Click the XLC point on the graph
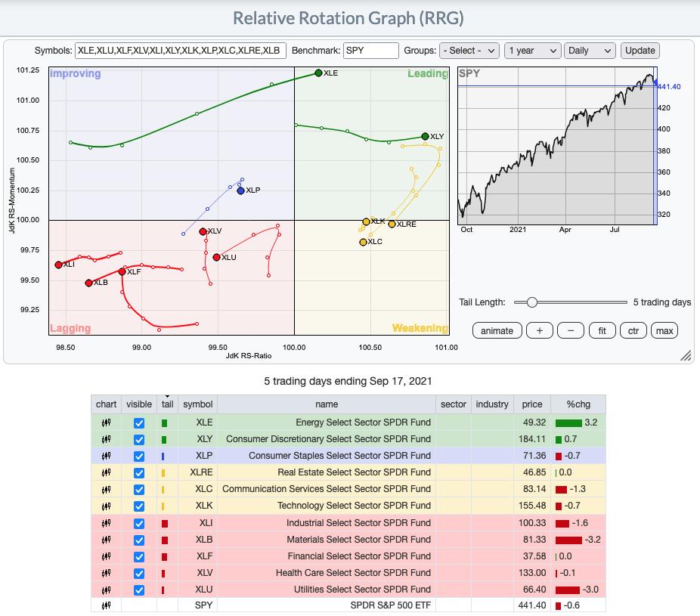Image resolution: width=700 pixels, height=616 pixels. pos(363,242)
